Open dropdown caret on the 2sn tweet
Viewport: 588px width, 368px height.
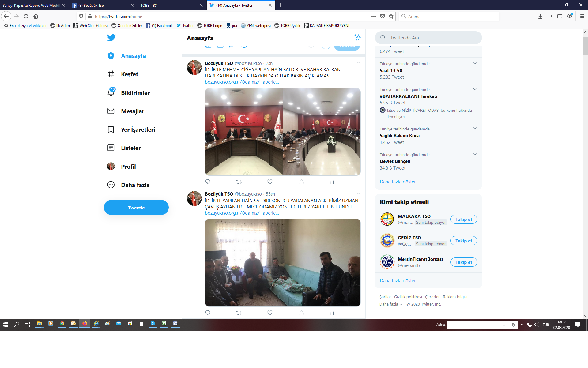click(x=358, y=63)
